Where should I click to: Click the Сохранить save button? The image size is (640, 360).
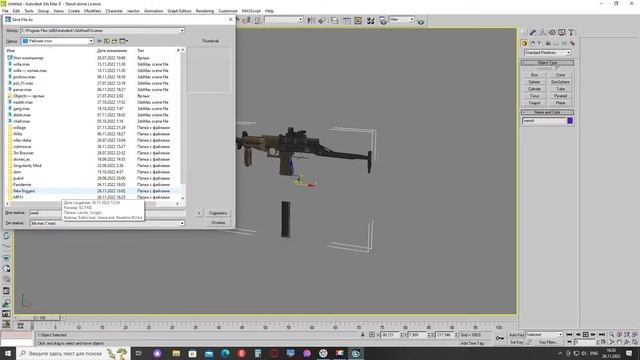click(x=218, y=213)
